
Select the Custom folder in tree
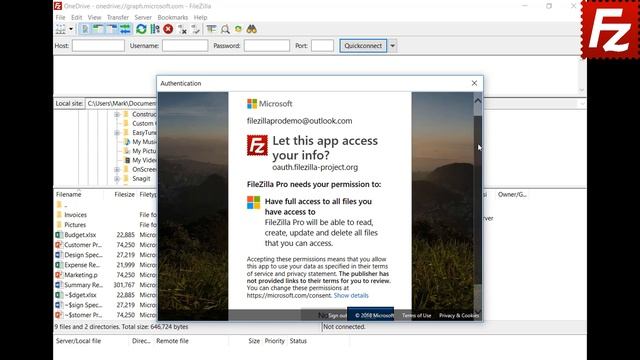coord(140,123)
